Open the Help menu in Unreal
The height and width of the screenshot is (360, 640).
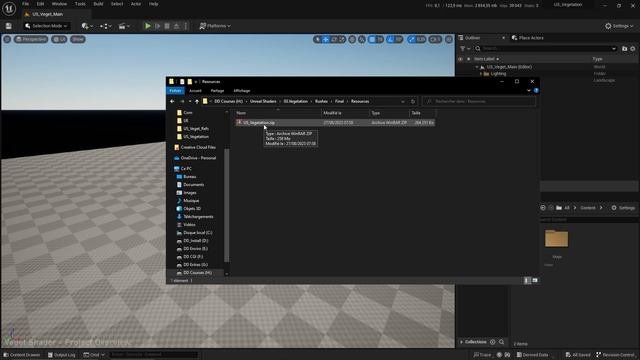click(x=153, y=4)
